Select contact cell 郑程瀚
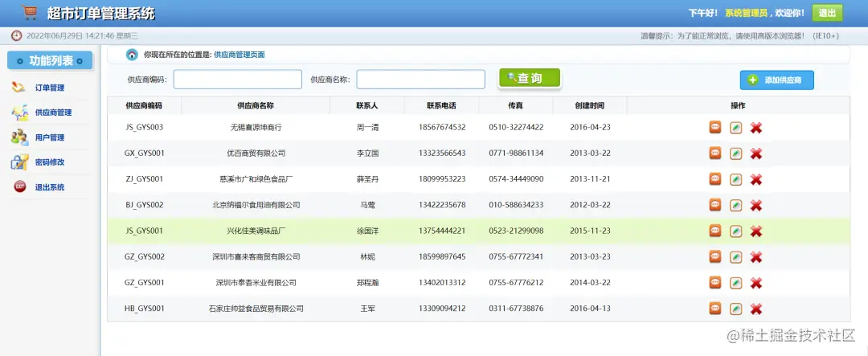Screen dimensions: 868x356 click(367, 282)
